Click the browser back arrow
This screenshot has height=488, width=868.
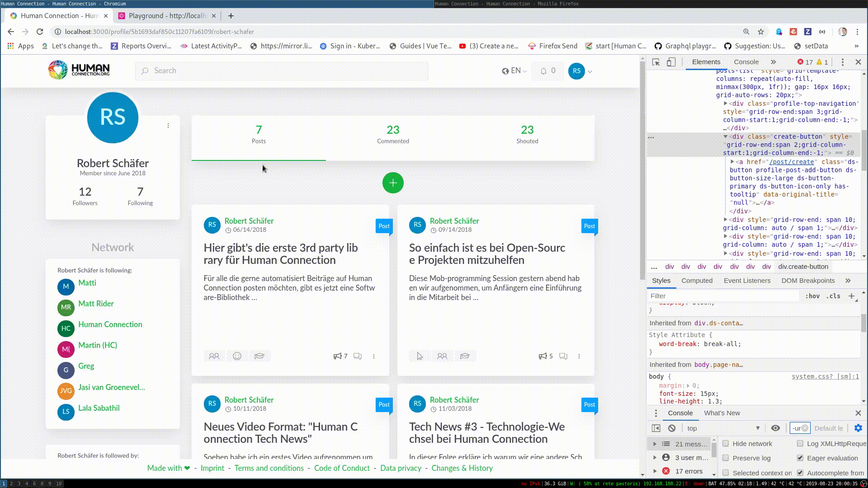(11, 32)
